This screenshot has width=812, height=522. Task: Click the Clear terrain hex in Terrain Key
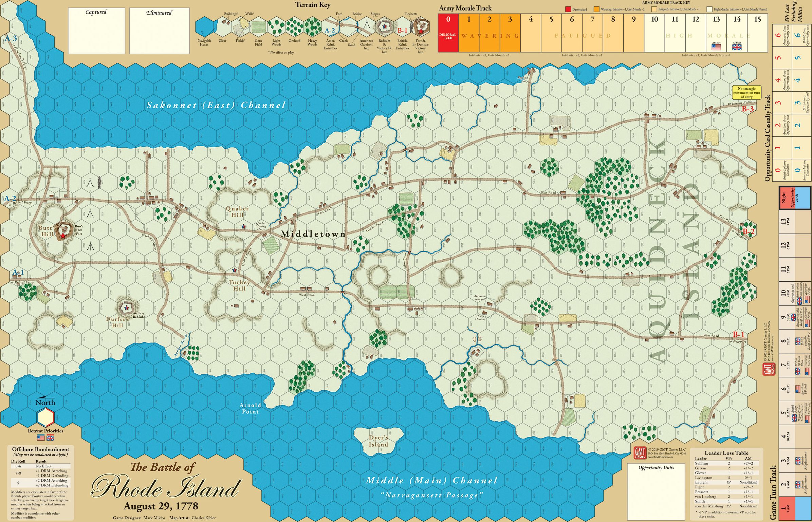222,27
